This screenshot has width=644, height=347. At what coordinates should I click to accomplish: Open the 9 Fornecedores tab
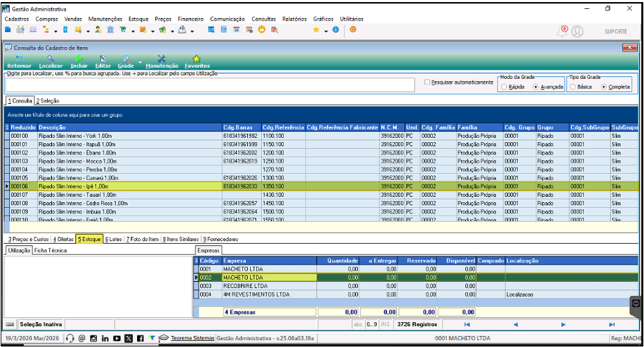point(221,239)
